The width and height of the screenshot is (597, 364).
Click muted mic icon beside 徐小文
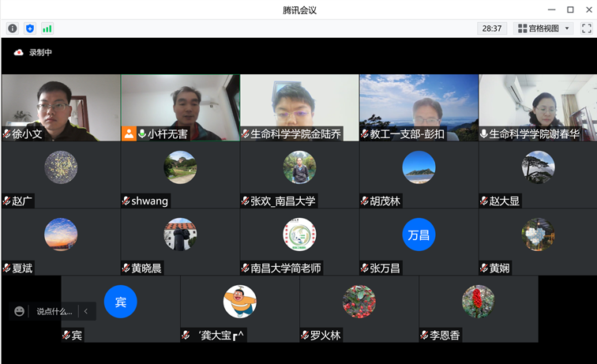[7, 134]
